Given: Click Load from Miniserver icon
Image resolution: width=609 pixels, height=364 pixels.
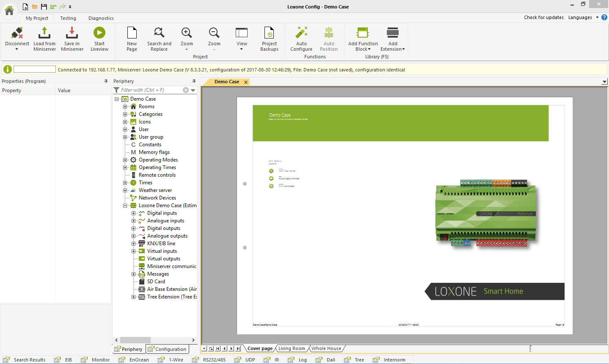Looking at the screenshot, I should (x=44, y=33).
